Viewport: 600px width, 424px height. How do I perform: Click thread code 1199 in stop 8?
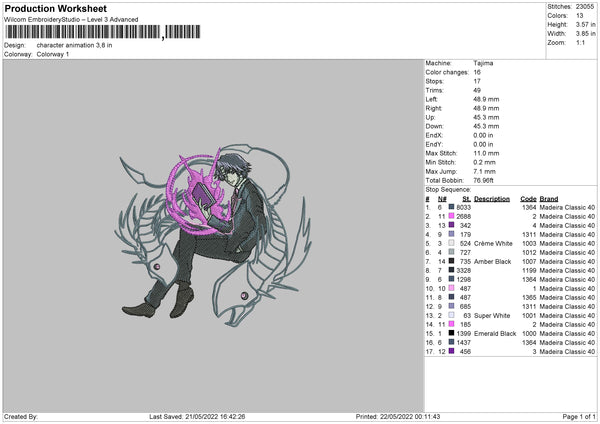pyautogui.click(x=529, y=270)
